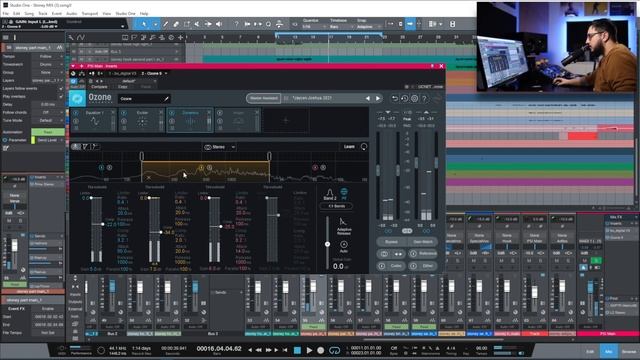Toggle the Dither power button
The image size is (640, 360).
click(x=413, y=266)
